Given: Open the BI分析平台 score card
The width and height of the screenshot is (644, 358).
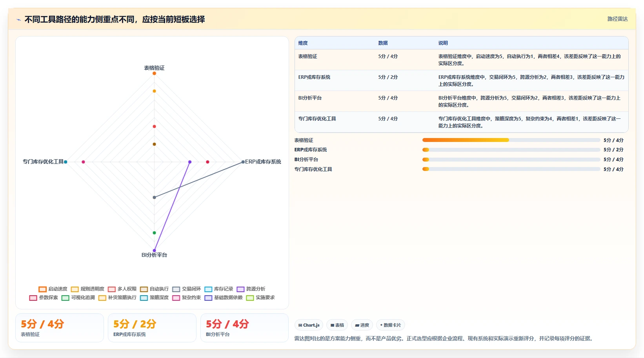Looking at the screenshot, I should [244, 328].
